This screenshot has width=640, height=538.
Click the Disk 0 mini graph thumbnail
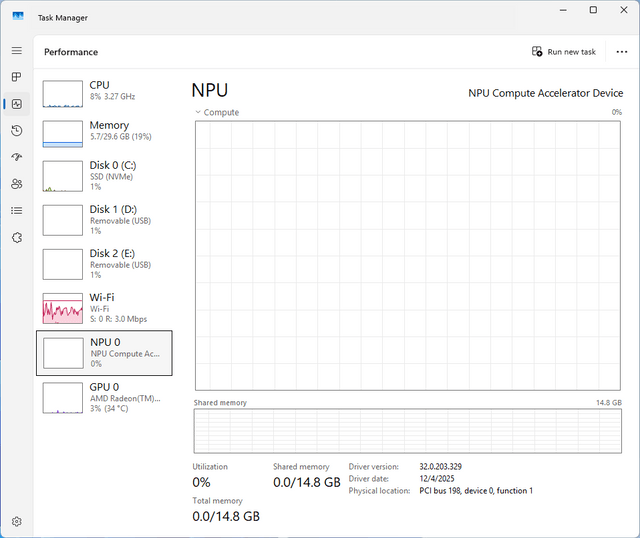pyautogui.click(x=63, y=176)
